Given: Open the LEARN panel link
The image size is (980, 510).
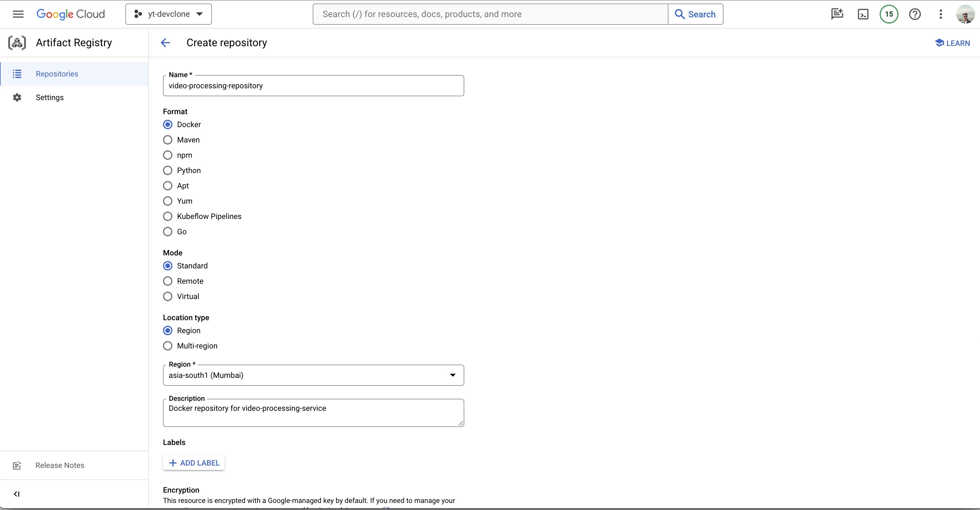Looking at the screenshot, I should point(952,43).
